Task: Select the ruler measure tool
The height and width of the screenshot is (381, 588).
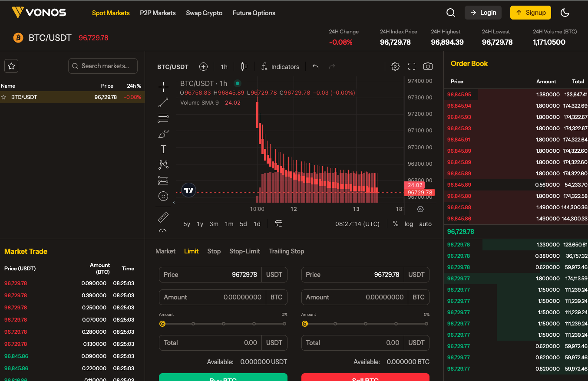Action: tap(163, 217)
